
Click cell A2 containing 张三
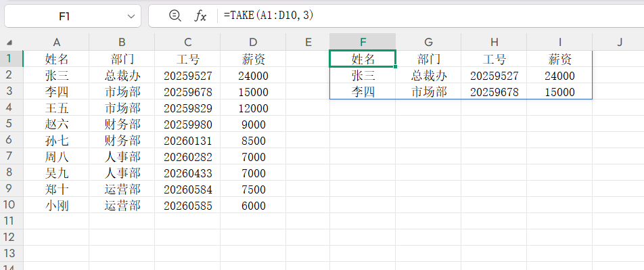coord(56,76)
